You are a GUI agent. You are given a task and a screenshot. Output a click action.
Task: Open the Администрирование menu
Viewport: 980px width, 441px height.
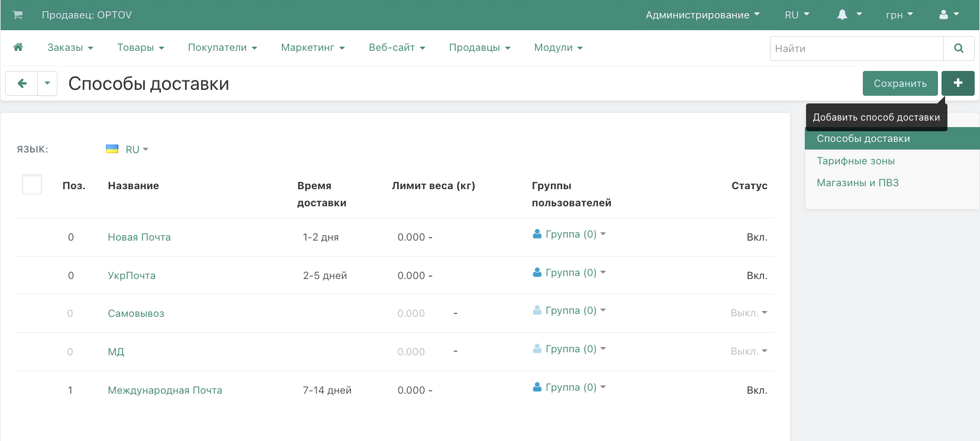click(x=702, y=15)
